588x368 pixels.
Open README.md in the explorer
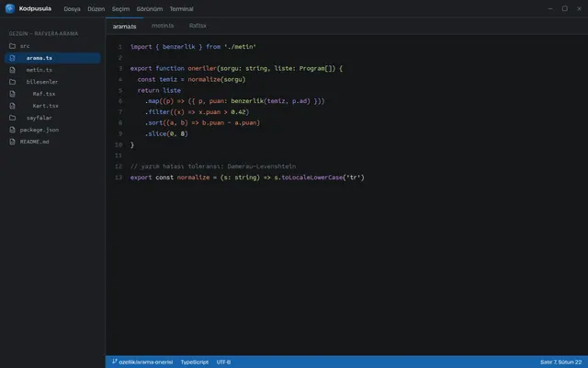pyautogui.click(x=52, y=142)
